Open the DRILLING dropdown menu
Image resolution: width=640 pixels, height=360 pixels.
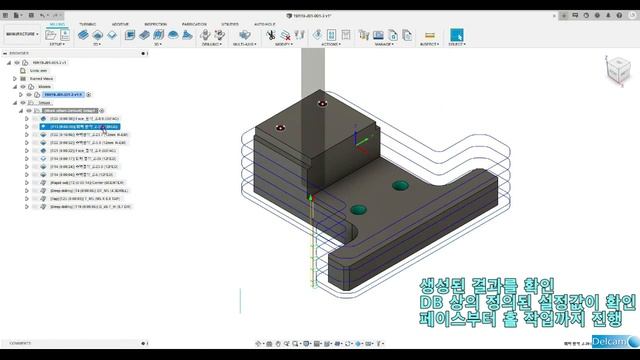click(x=212, y=44)
